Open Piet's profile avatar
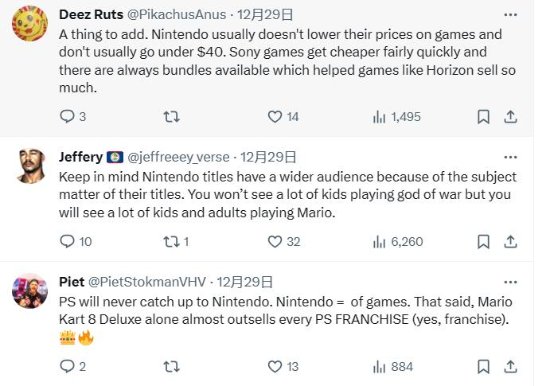This screenshot has height=386, width=550. click(x=30, y=291)
